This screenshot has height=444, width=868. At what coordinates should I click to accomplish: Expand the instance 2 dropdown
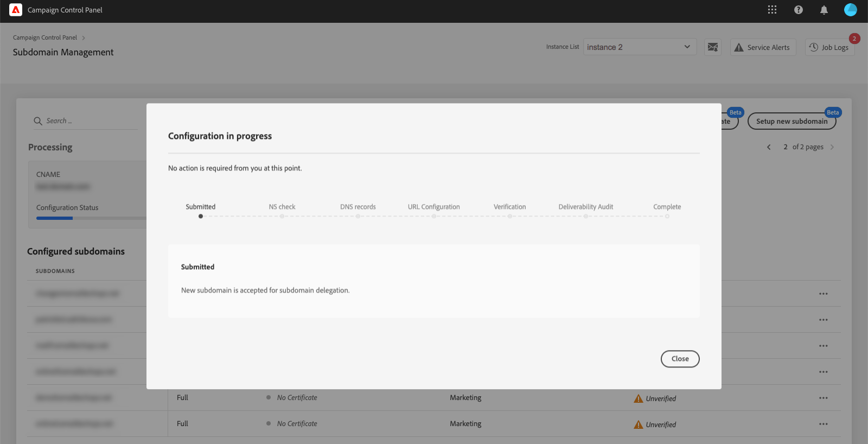640,47
